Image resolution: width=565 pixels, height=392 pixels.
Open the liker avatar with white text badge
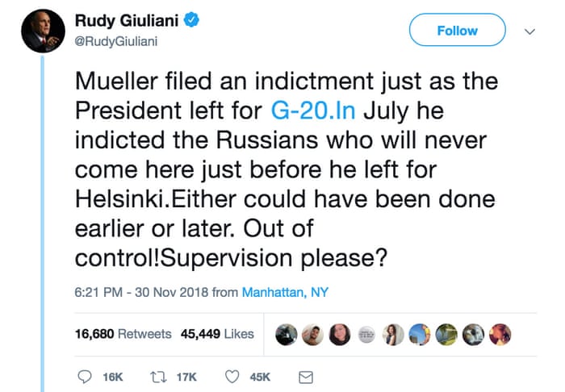point(366,334)
